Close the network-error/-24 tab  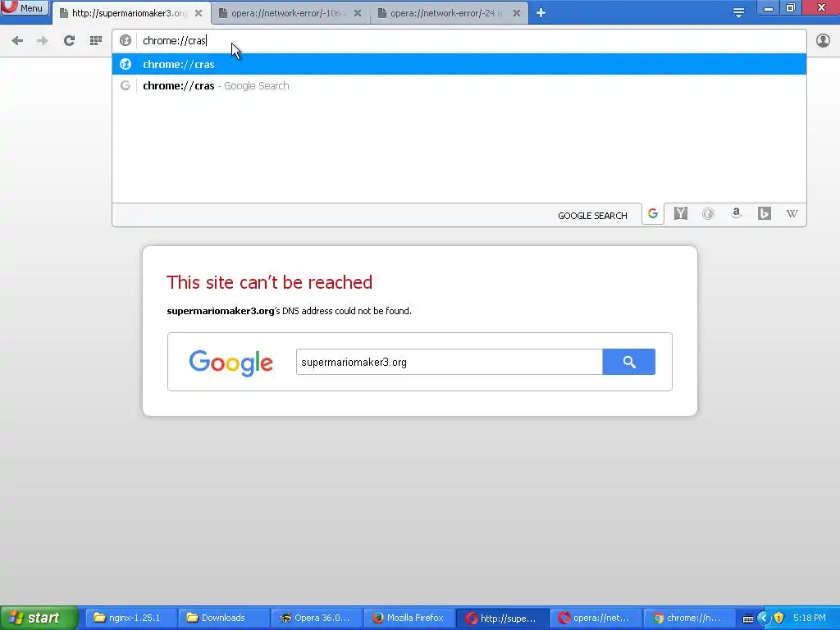tap(517, 13)
